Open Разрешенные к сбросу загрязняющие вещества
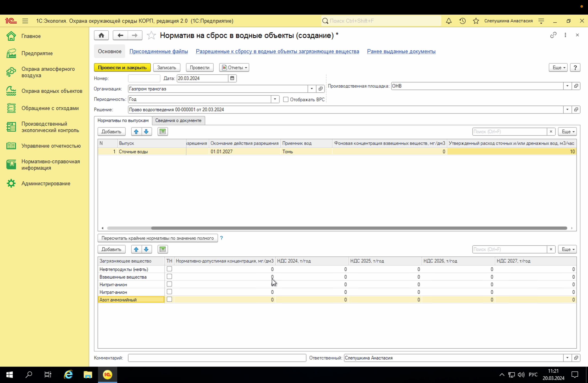Viewport: 588px width, 383px height. tap(278, 51)
